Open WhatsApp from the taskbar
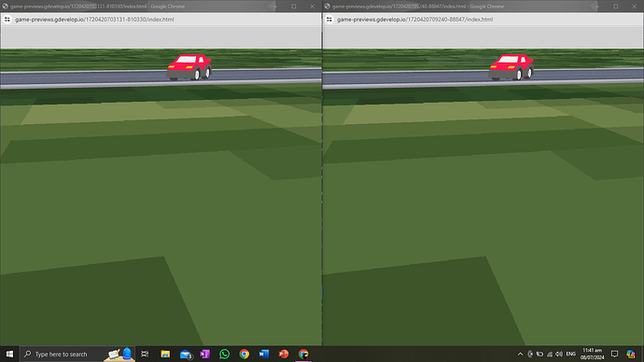Viewport: 644px width, 362px height. pos(225,354)
